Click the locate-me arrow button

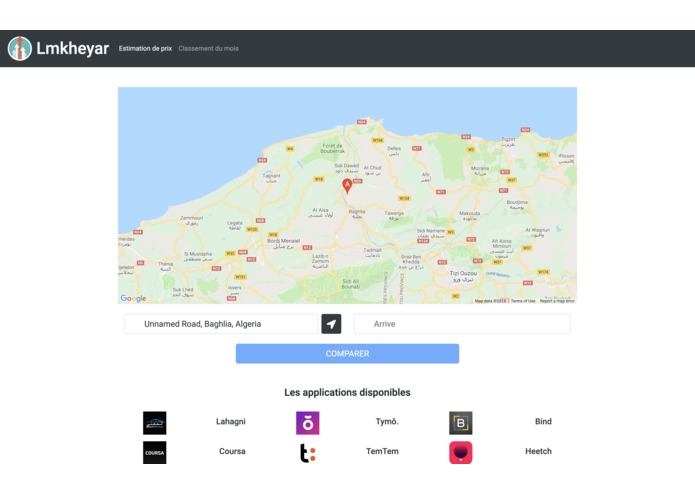tap(331, 324)
